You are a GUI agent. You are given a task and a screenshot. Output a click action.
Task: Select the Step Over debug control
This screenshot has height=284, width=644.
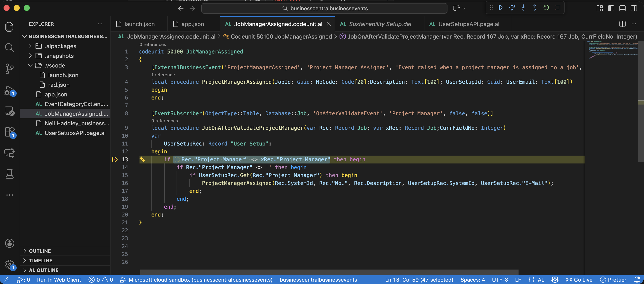(512, 8)
